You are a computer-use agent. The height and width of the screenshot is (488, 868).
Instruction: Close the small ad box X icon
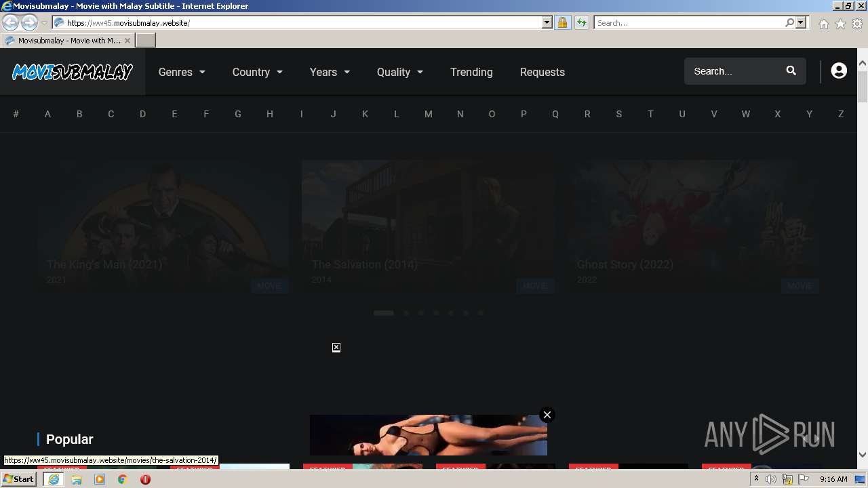point(336,348)
